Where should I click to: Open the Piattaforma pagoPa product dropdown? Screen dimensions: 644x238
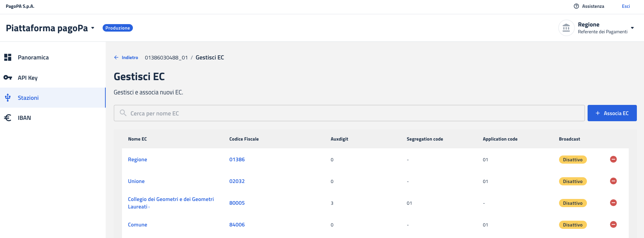[92, 28]
